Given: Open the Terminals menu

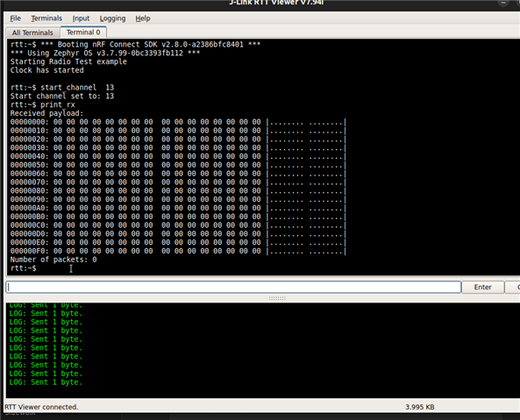Looking at the screenshot, I should click(x=46, y=18).
